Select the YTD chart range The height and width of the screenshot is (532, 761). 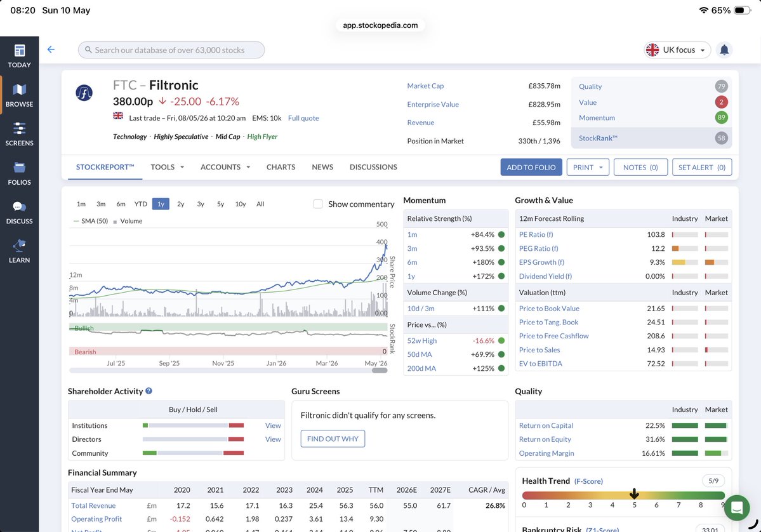tap(141, 204)
